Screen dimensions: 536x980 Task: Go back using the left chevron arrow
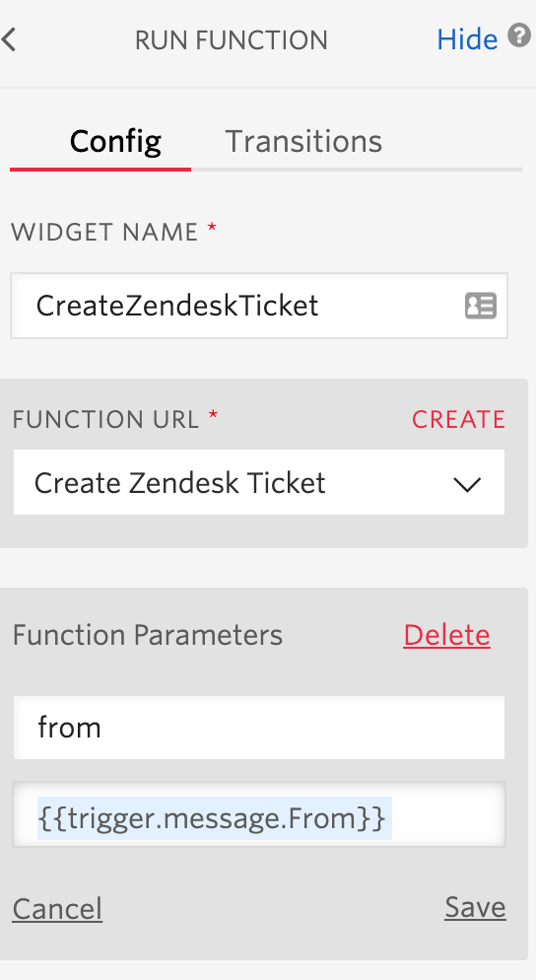(9, 40)
